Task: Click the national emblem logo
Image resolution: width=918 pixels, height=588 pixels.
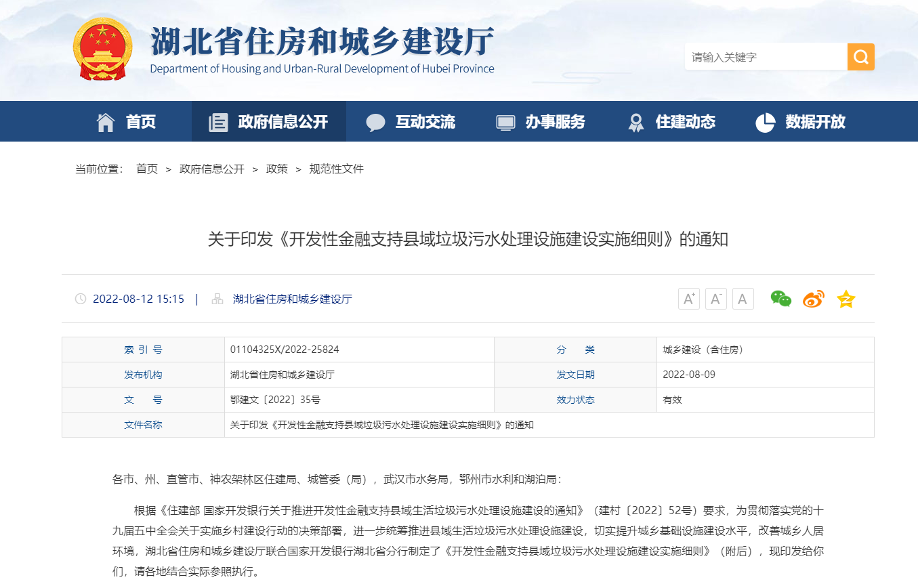Action: click(103, 49)
